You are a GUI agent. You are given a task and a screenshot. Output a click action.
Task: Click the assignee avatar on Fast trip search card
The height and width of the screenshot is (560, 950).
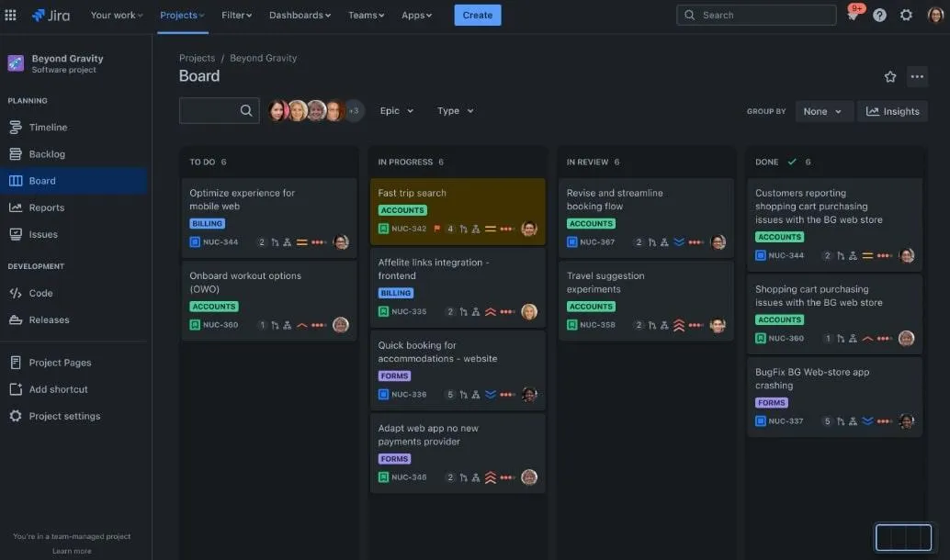coord(529,229)
